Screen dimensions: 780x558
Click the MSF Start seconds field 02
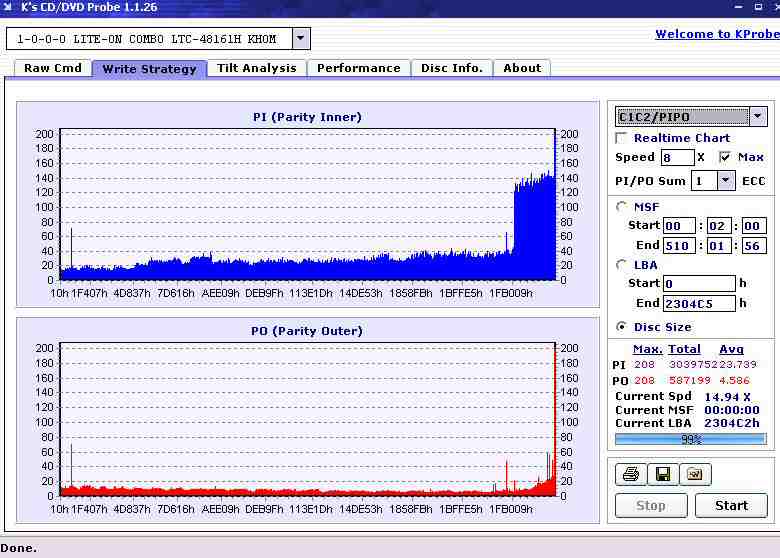719,226
